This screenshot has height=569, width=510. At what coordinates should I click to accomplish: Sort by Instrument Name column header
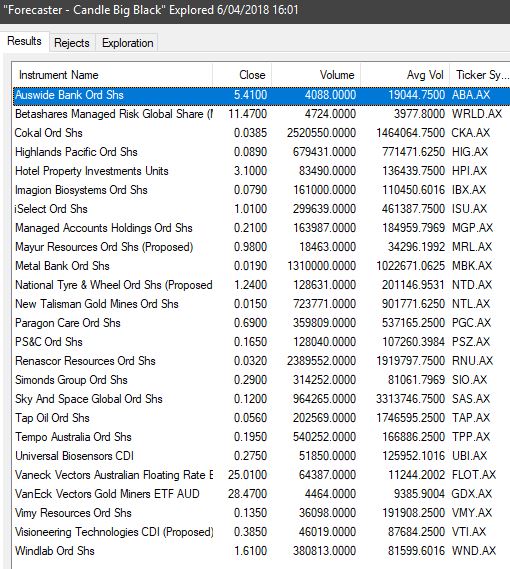112,75
